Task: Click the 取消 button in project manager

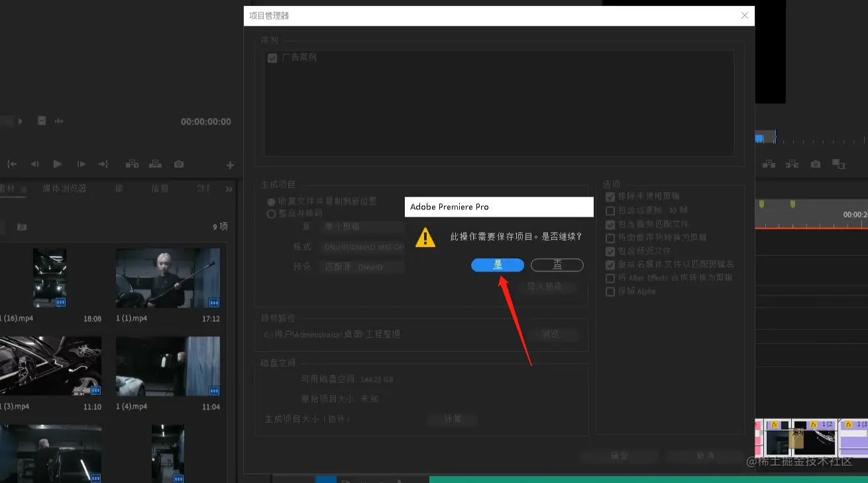Action: [705, 456]
